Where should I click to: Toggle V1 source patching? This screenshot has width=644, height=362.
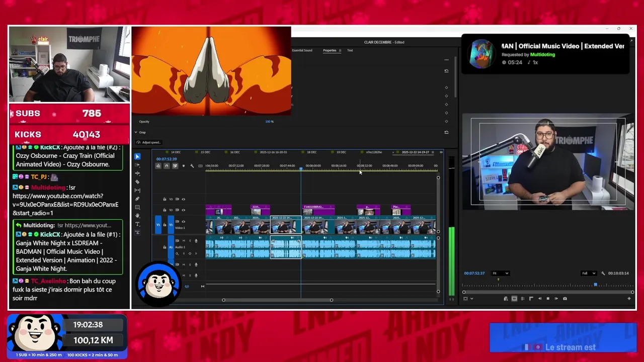click(158, 225)
